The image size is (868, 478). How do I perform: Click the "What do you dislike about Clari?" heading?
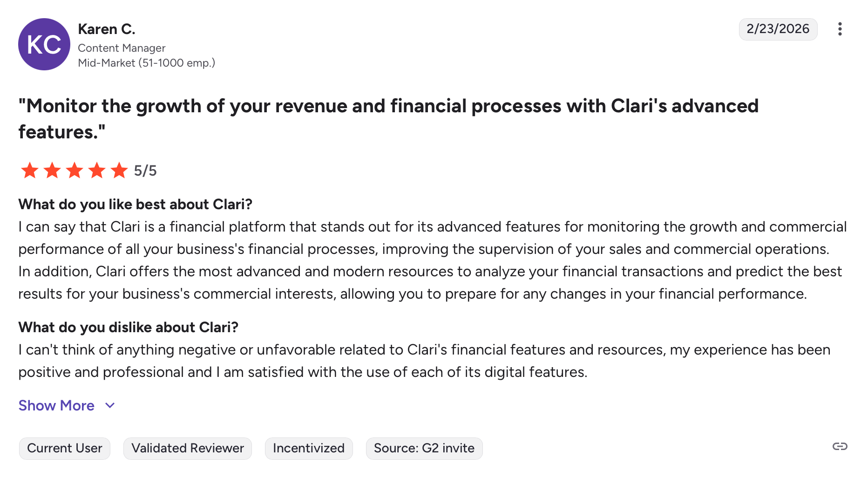click(x=129, y=327)
